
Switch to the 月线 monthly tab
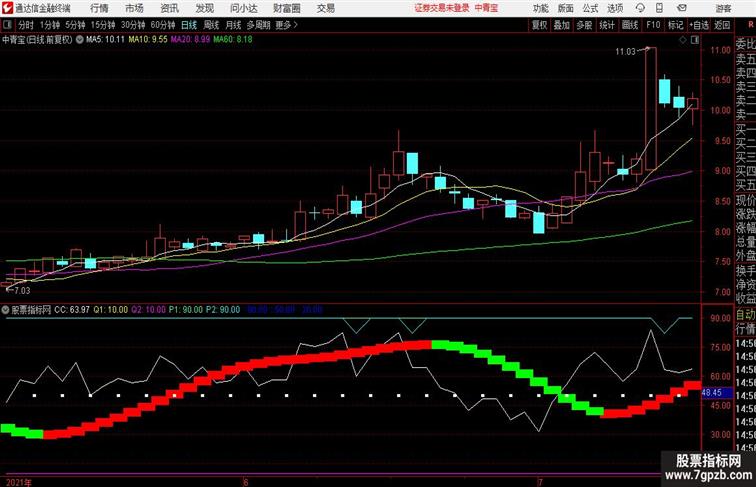coord(233,25)
